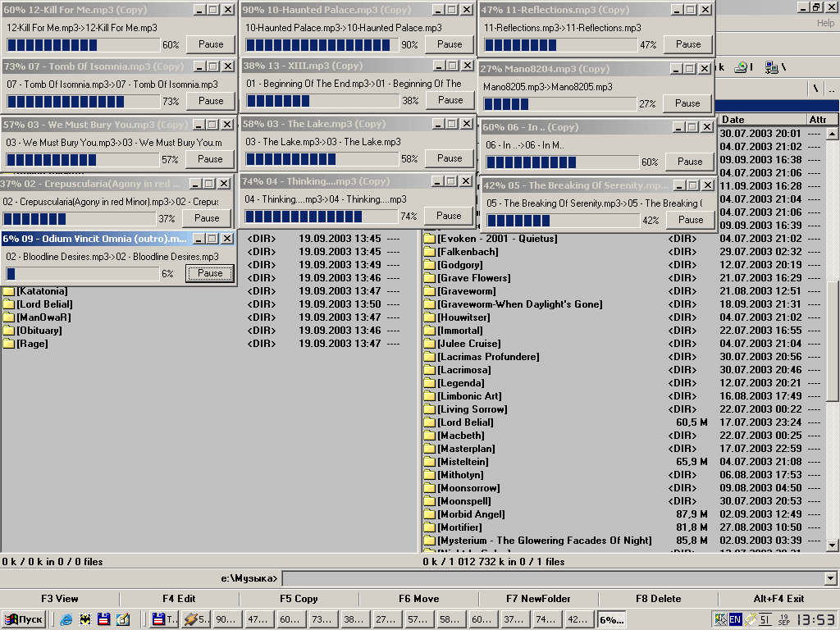
Task: Go to parent directory with the '..' button
Action: pos(832,89)
